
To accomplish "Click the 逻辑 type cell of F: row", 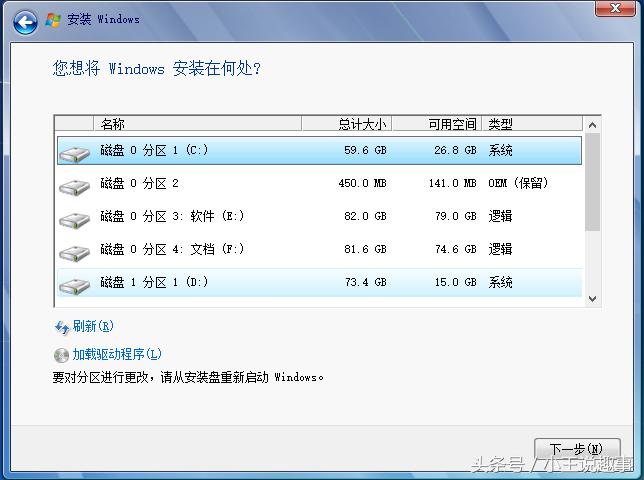I will pyautogui.click(x=500, y=249).
